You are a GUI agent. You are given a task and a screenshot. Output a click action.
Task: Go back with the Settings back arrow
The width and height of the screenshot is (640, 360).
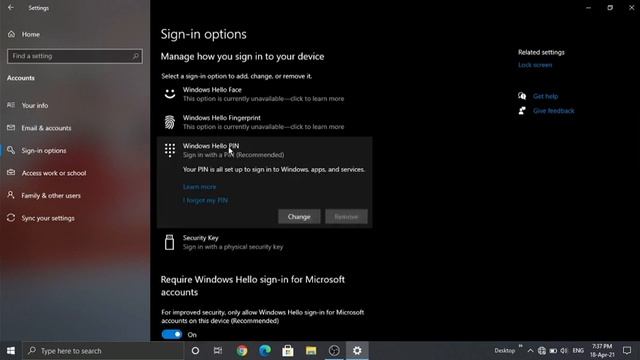11,8
